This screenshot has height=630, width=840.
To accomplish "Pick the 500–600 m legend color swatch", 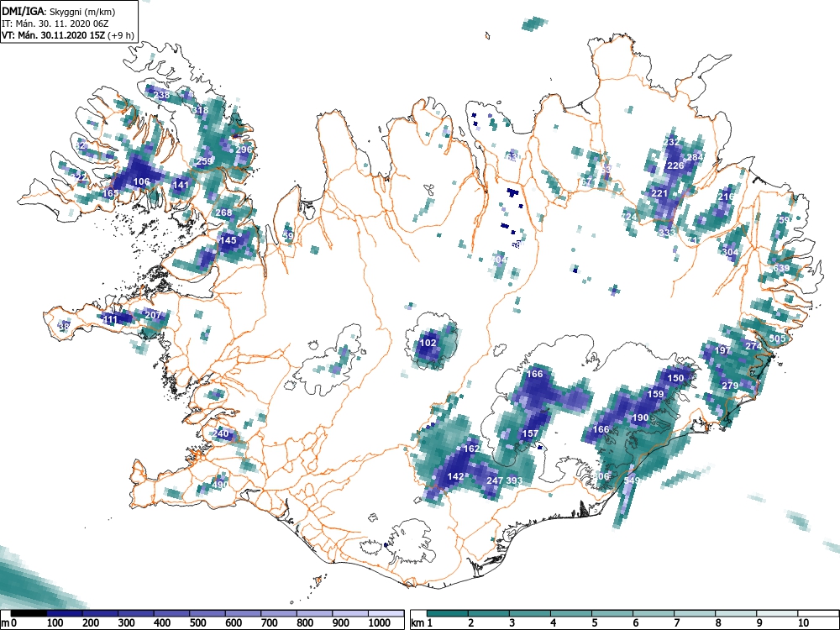I will coord(207,613).
